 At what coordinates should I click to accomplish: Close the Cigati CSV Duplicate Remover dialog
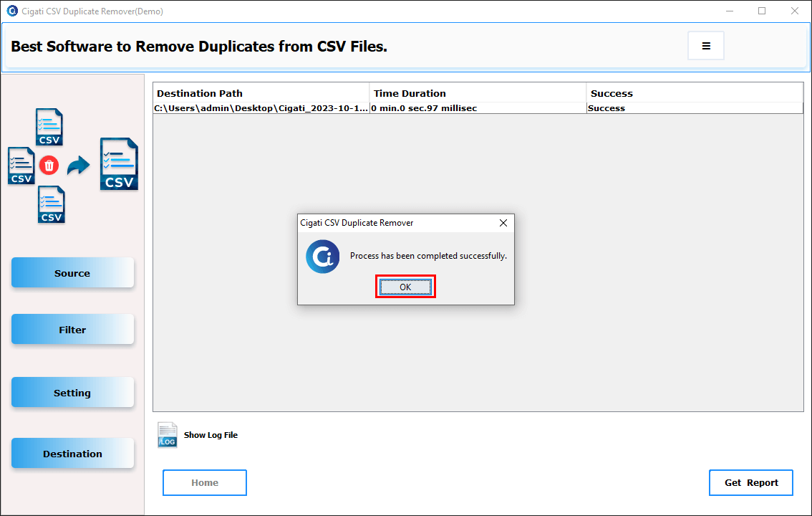503,223
